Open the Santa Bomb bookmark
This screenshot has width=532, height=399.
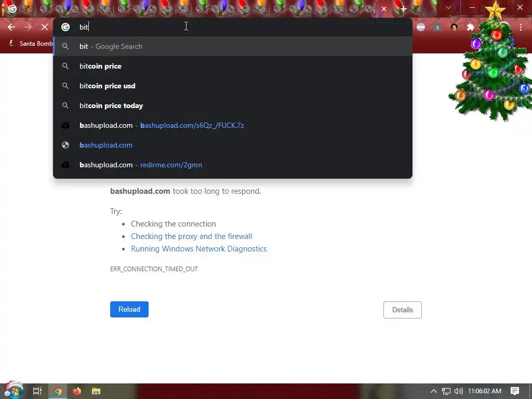point(30,44)
